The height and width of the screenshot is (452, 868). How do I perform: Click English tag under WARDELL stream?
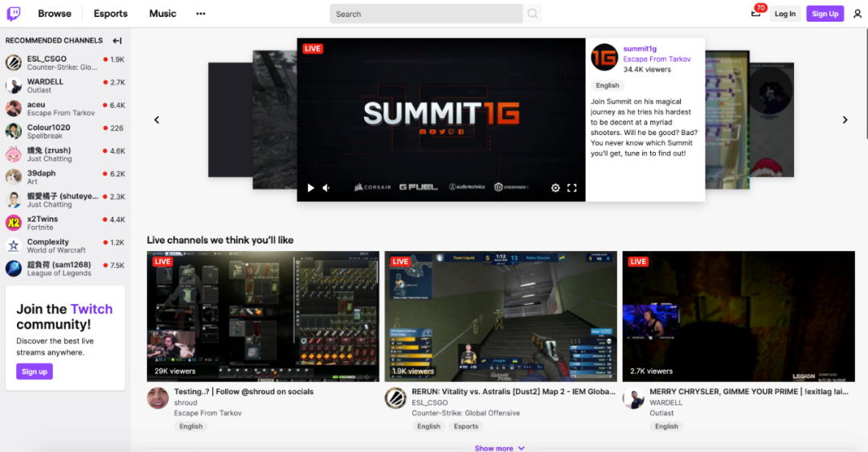666,426
